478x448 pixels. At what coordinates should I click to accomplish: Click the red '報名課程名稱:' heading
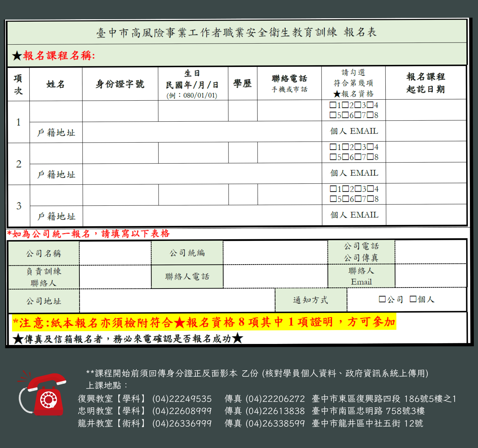(x=59, y=55)
